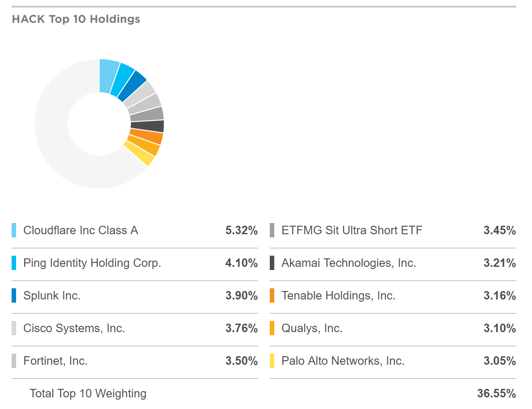This screenshot has width=532, height=409.
Task: Click the 3.05% Palo Alto weighting value
Action: tap(500, 360)
